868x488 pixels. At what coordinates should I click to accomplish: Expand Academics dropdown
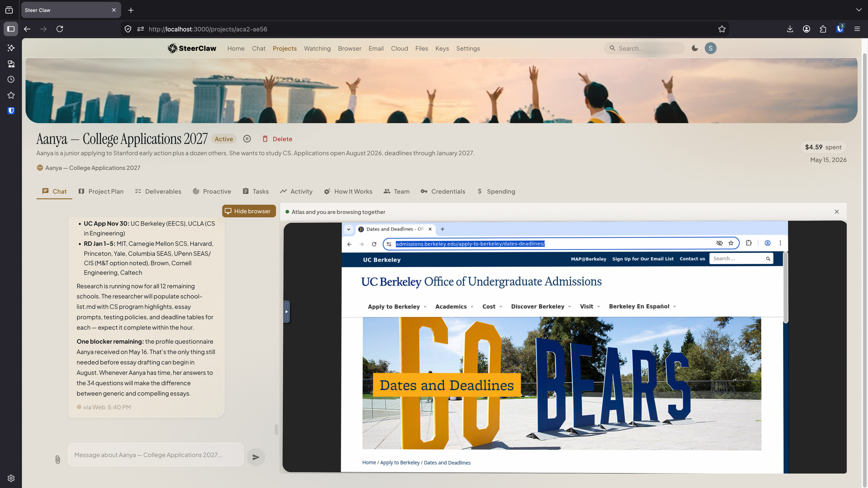pos(454,307)
